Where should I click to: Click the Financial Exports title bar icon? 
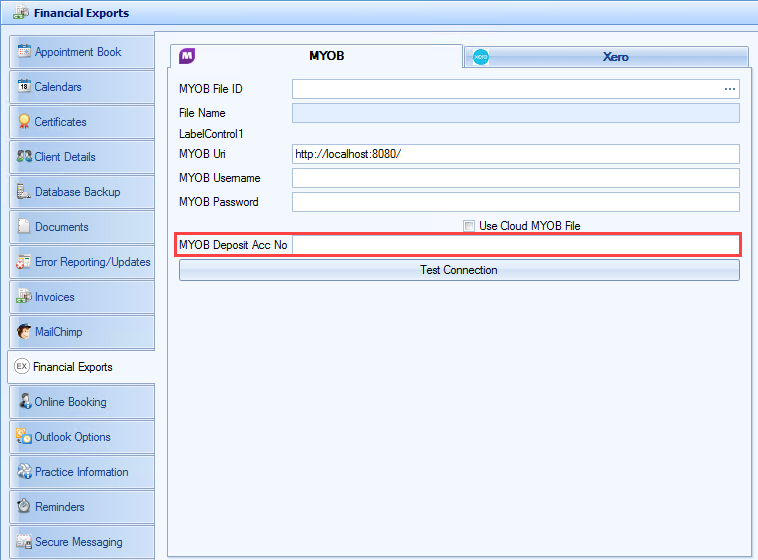(20, 12)
